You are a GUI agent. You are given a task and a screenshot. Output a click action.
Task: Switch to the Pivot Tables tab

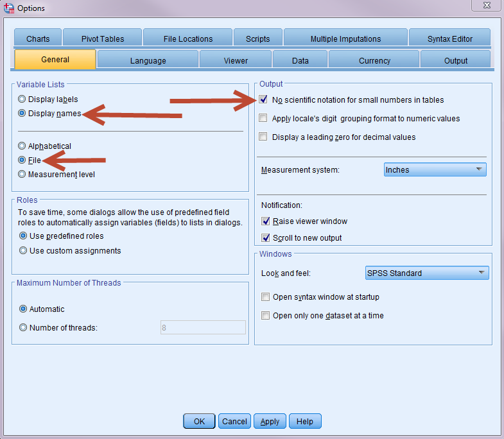103,39
